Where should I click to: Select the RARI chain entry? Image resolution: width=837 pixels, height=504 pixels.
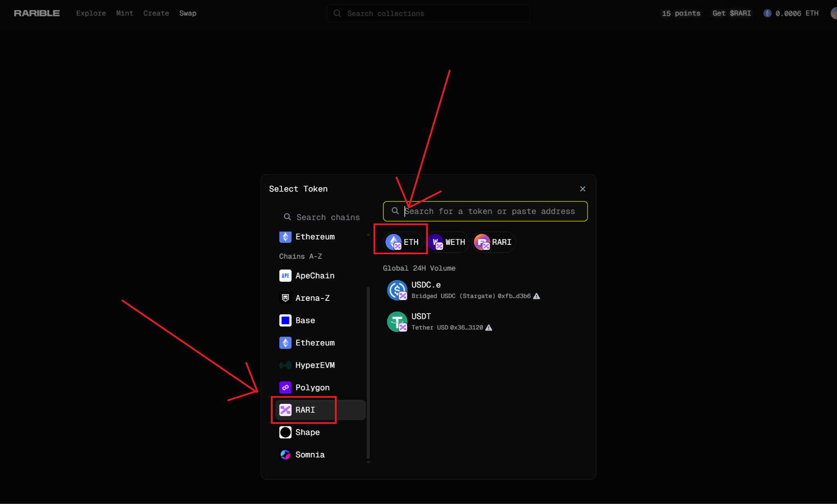point(305,410)
